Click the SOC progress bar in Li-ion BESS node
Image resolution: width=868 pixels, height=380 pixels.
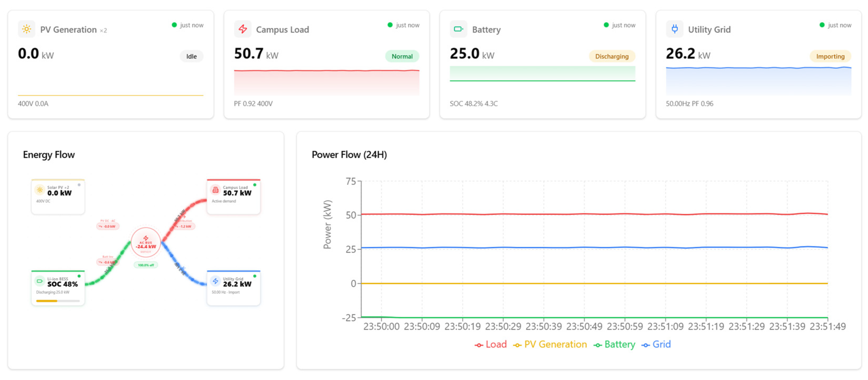point(58,301)
